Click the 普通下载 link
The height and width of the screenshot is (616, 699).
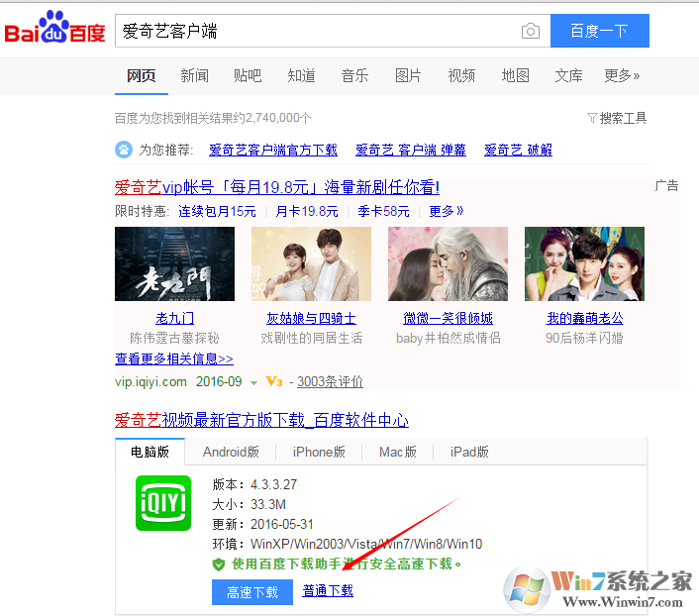(x=328, y=591)
